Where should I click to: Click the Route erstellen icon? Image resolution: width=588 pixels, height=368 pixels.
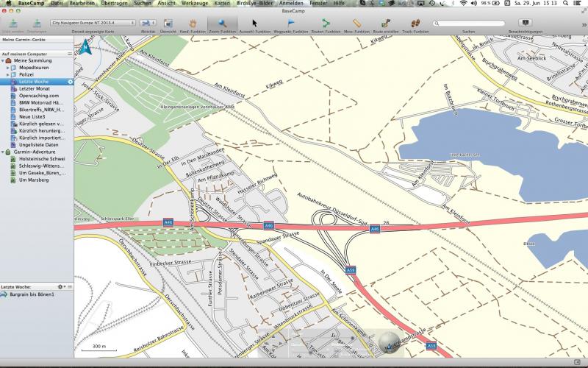[x=385, y=24]
